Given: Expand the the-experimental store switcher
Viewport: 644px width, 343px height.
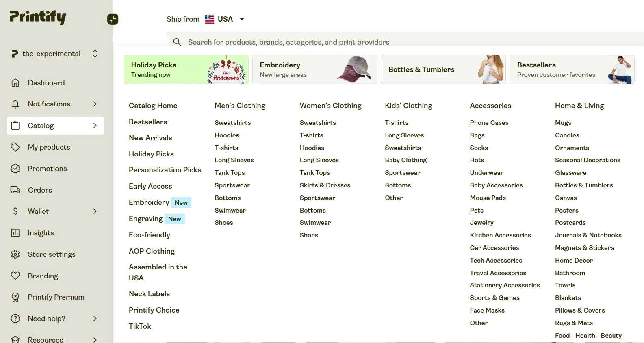Looking at the screenshot, I should pyautogui.click(x=95, y=53).
